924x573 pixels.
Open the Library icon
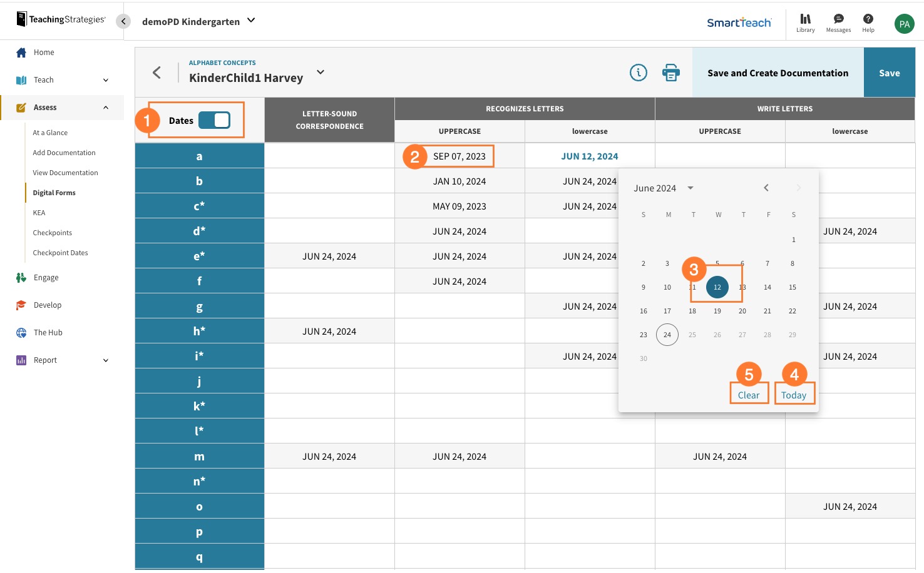805,23
